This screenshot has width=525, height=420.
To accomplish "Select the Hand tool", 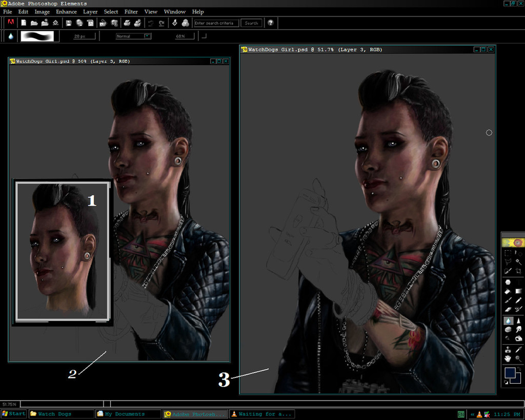I will coord(508,358).
